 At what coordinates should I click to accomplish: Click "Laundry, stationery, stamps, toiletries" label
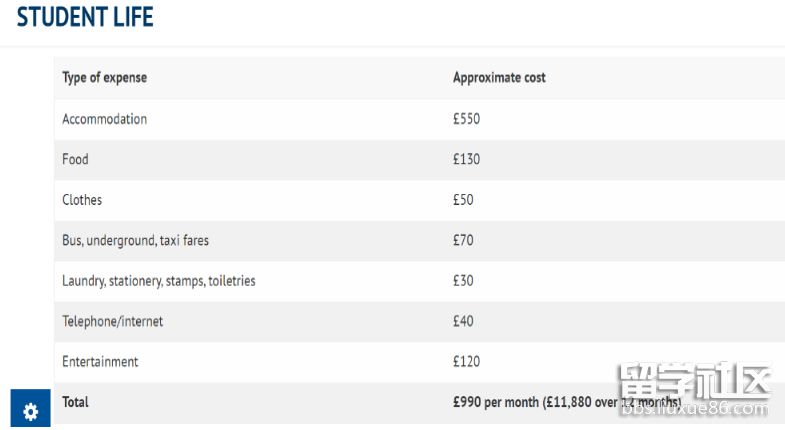click(158, 281)
